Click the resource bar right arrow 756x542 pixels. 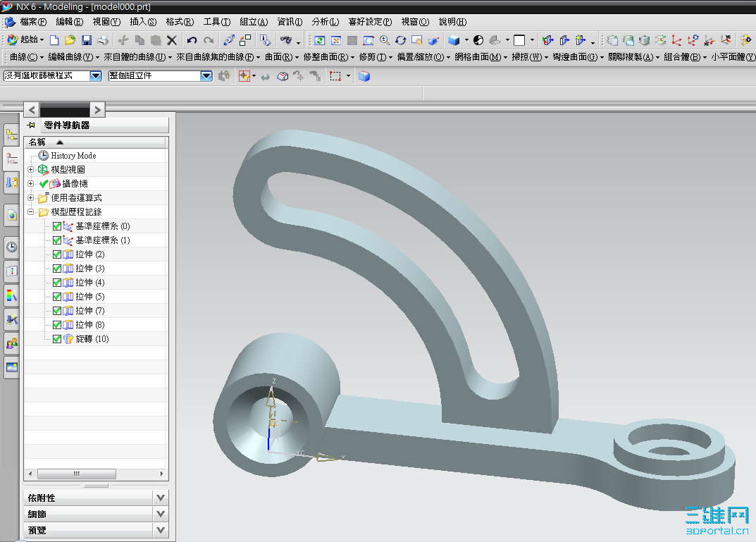point(97,110)
